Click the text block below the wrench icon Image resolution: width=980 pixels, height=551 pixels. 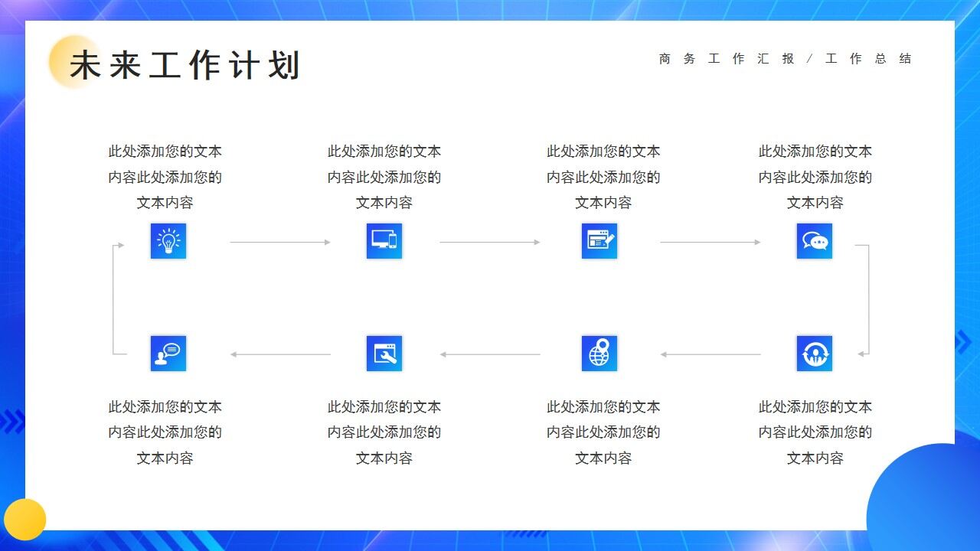(384, 432)
